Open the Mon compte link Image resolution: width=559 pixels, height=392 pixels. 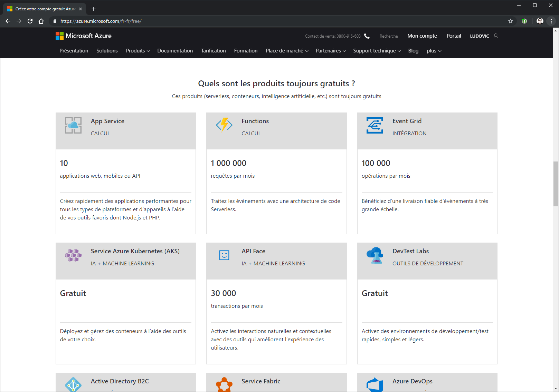coord(422,36)
